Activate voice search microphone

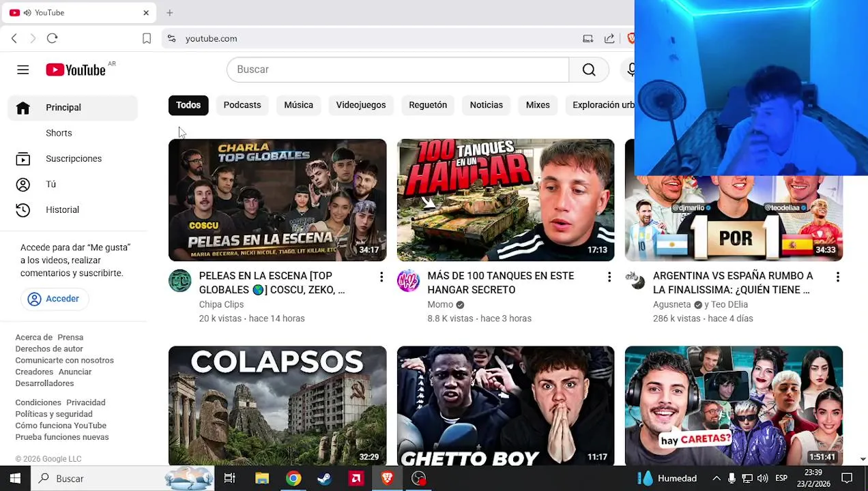631,70
